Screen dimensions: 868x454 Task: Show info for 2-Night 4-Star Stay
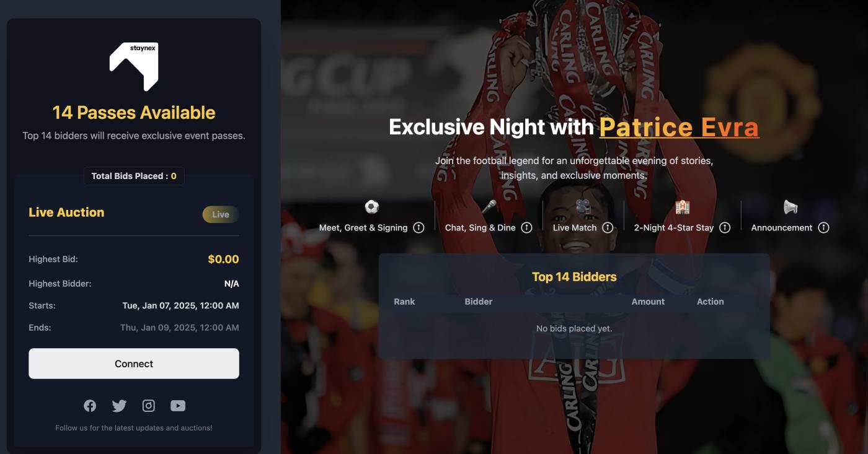pyautogui.click(x=725, y=227)
